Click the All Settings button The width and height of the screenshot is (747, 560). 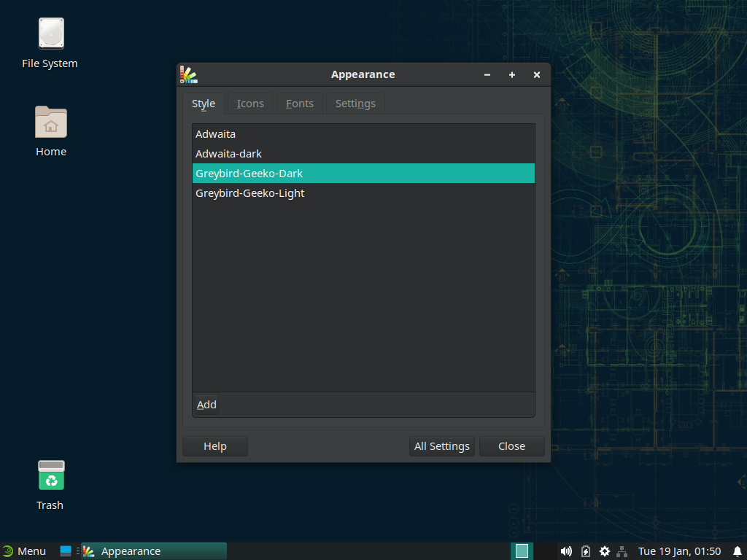click(x=441, y=446)
